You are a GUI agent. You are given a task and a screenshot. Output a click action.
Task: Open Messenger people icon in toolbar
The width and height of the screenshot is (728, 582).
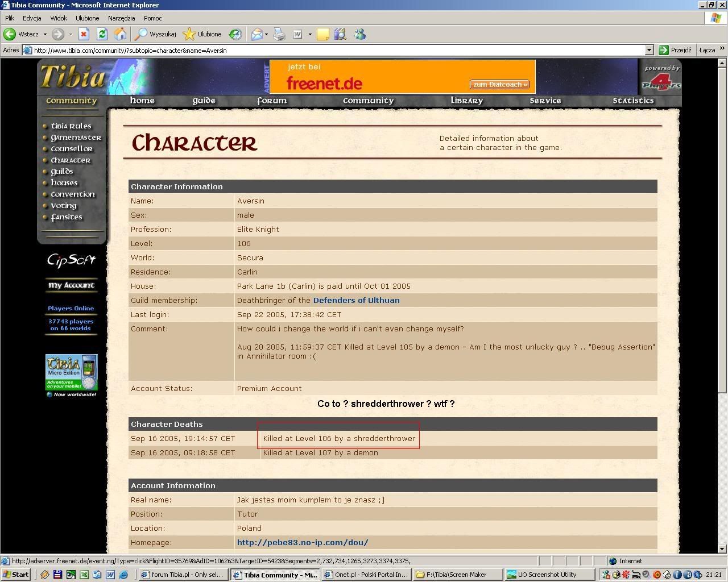[x=359, y=34]
